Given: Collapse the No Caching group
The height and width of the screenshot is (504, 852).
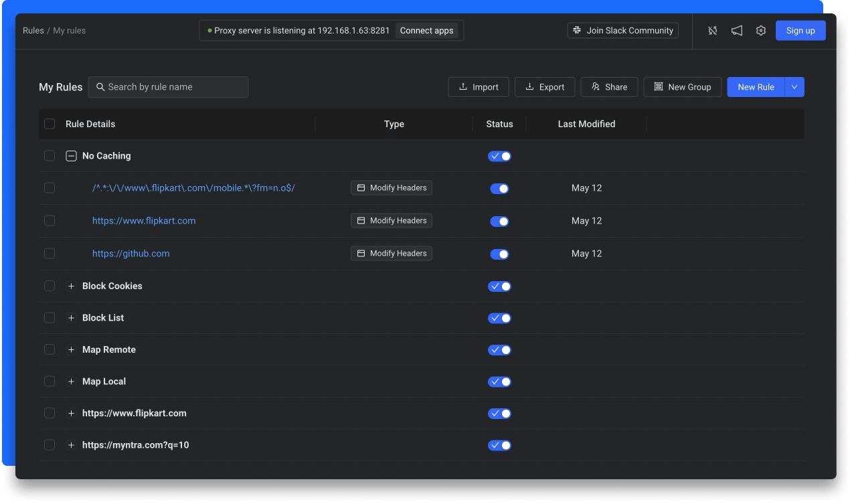Looking at the screenshot, I should tap(71, 156).
